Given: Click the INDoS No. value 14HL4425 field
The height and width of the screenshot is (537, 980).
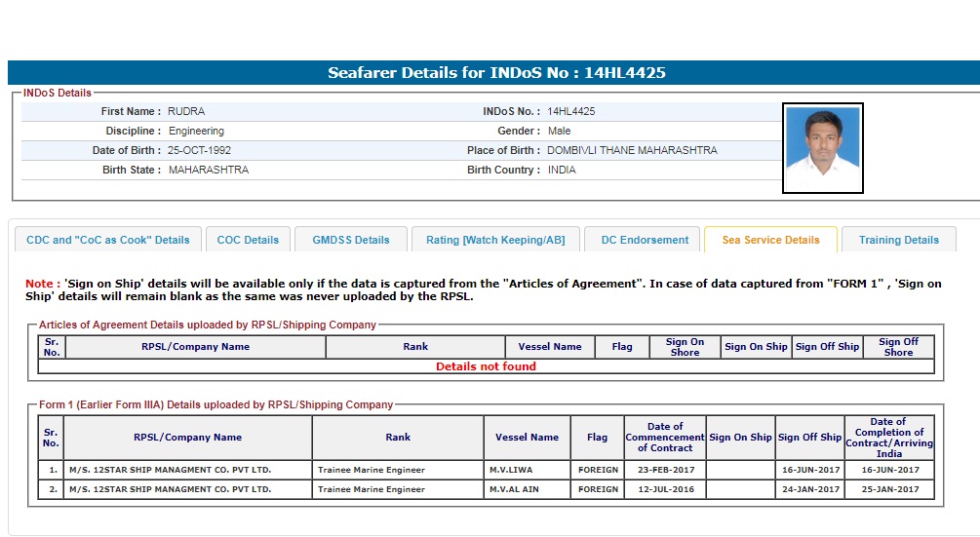Looking at the screenshot, I should point(571,111).
